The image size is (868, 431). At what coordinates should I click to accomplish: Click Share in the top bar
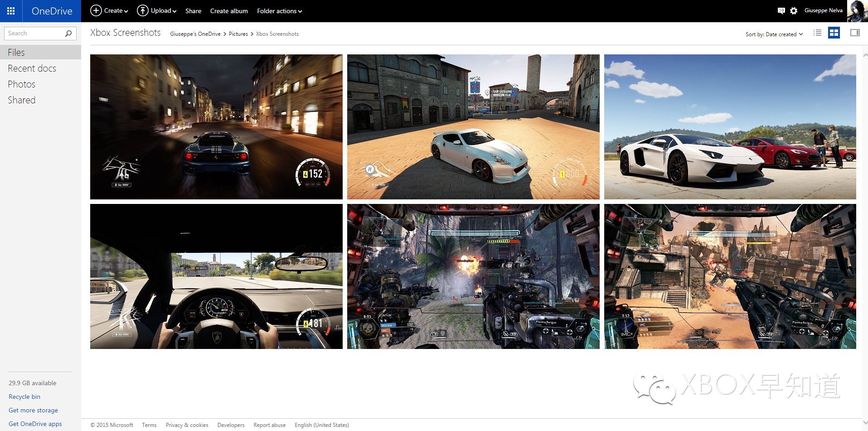(193, 11)
